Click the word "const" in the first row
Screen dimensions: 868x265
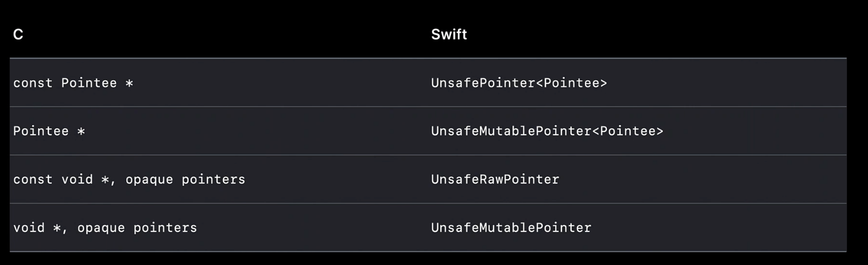pyautogui.click(x=33, y=83)
